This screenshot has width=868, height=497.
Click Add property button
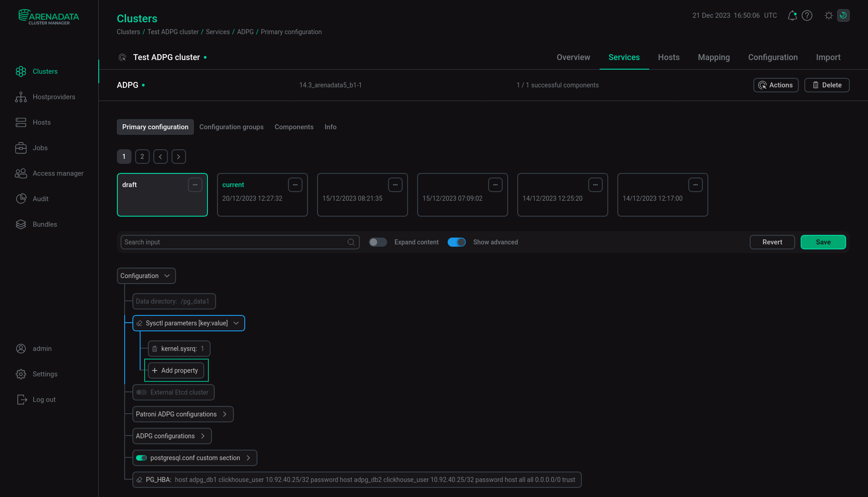[176, 370]
